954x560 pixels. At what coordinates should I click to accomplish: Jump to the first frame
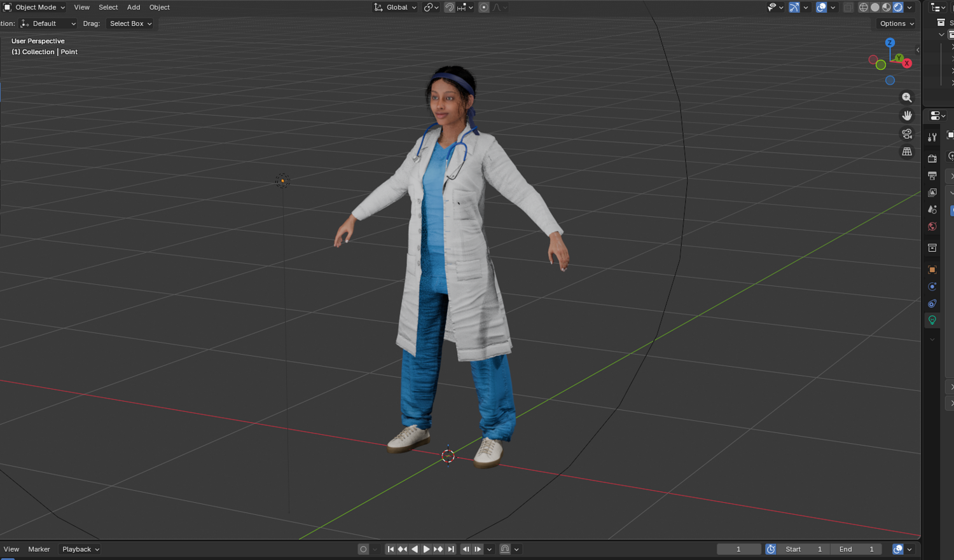coord(391,549)
